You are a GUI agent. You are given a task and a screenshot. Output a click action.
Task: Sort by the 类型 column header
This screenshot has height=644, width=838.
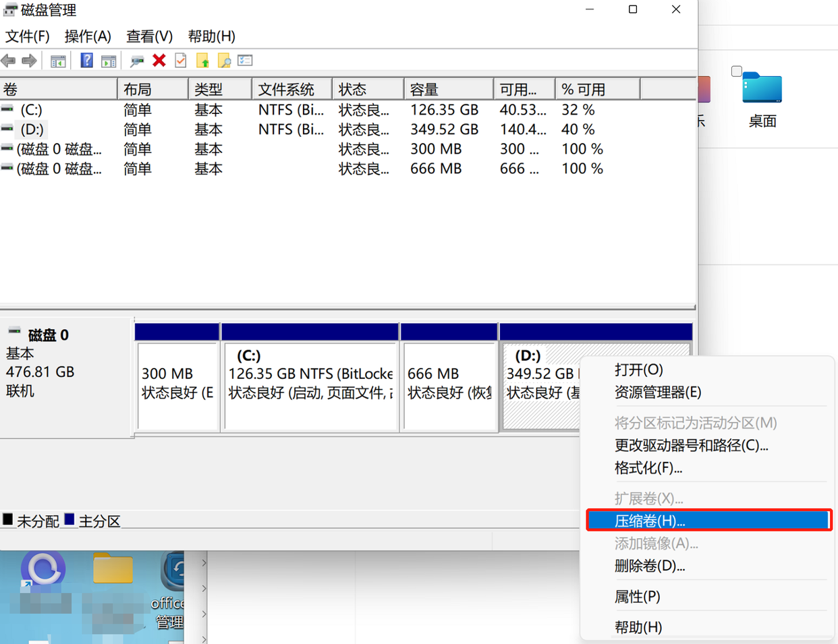221,89
